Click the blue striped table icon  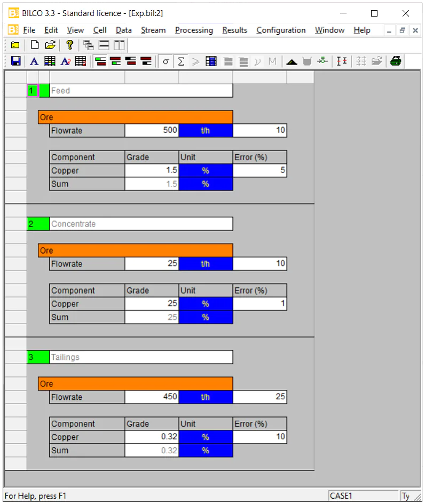[211, 61]
